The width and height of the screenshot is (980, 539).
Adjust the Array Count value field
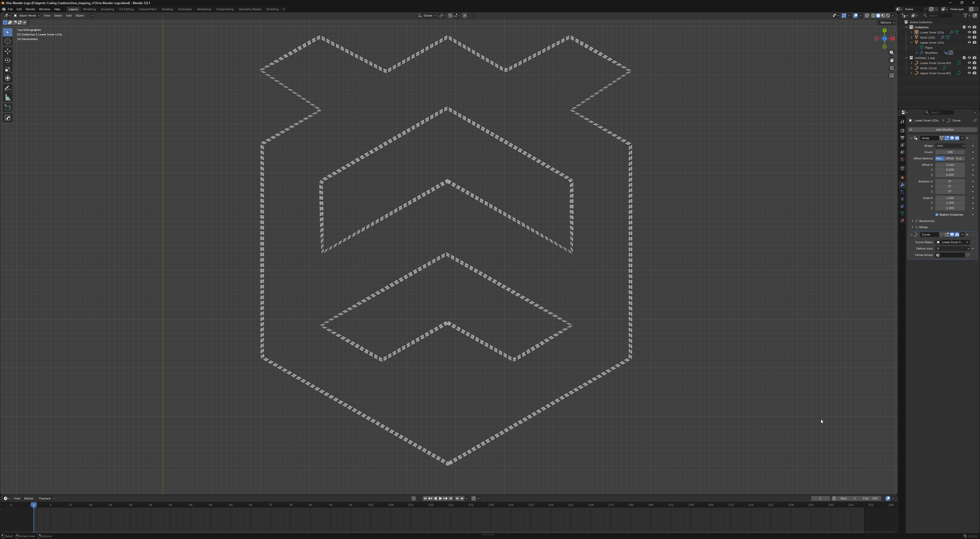[x=950, y=152]
